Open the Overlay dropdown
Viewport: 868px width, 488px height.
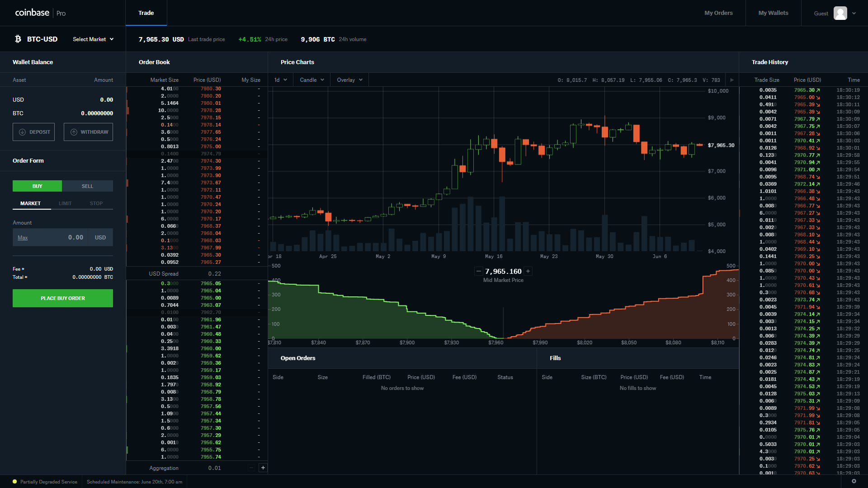point(349,80)
